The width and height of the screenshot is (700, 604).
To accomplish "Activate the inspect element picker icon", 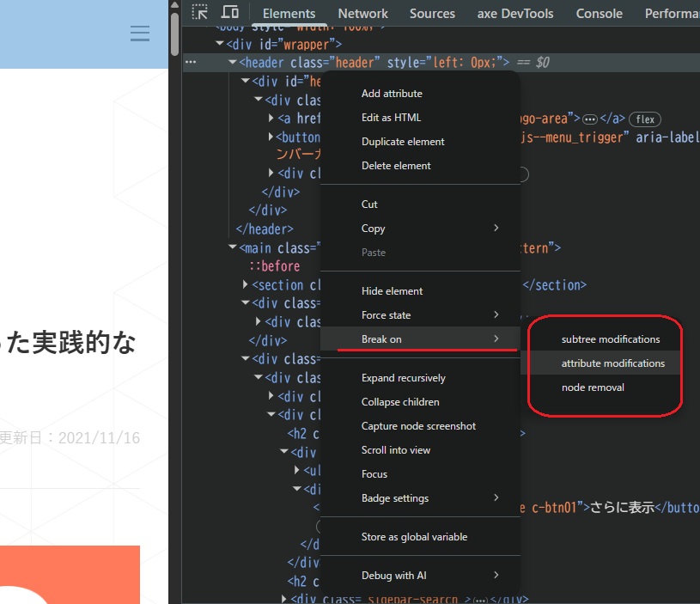I will [x=199, y=12].
